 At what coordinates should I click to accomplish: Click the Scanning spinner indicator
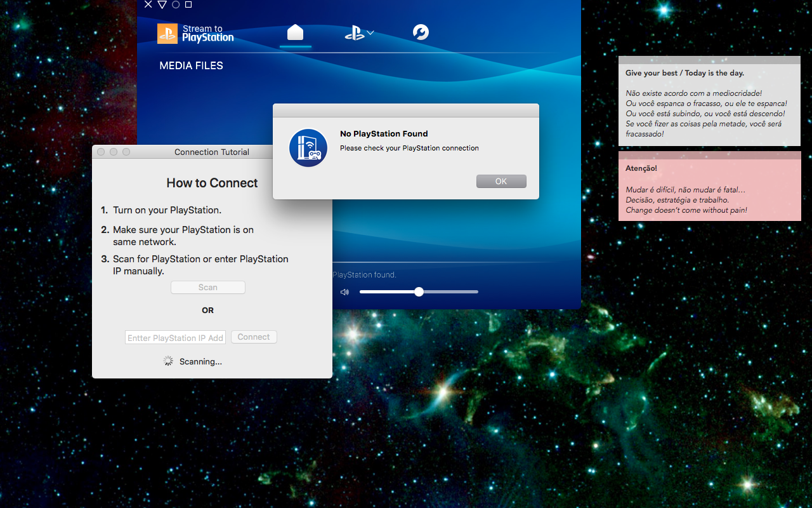click(168, 361)
